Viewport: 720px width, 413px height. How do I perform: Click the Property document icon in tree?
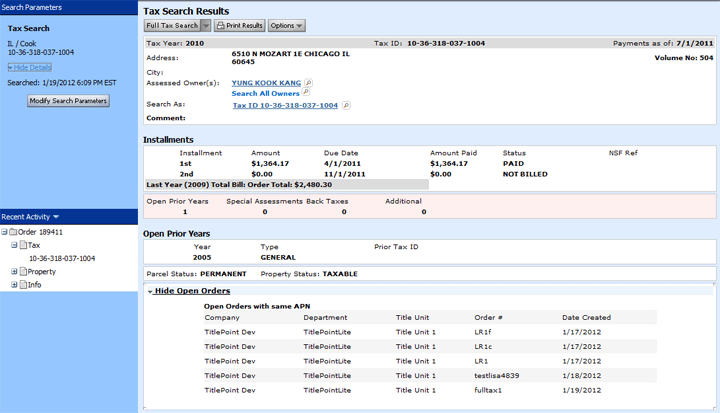[x=22, y=271]
